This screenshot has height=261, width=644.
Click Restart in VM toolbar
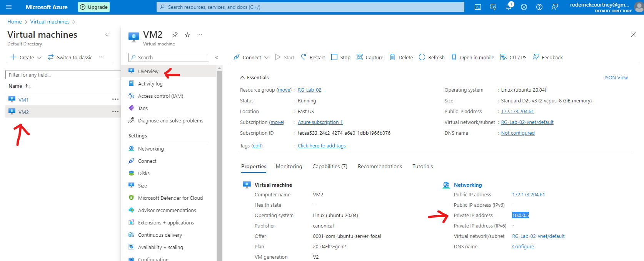tap(313, 57)
